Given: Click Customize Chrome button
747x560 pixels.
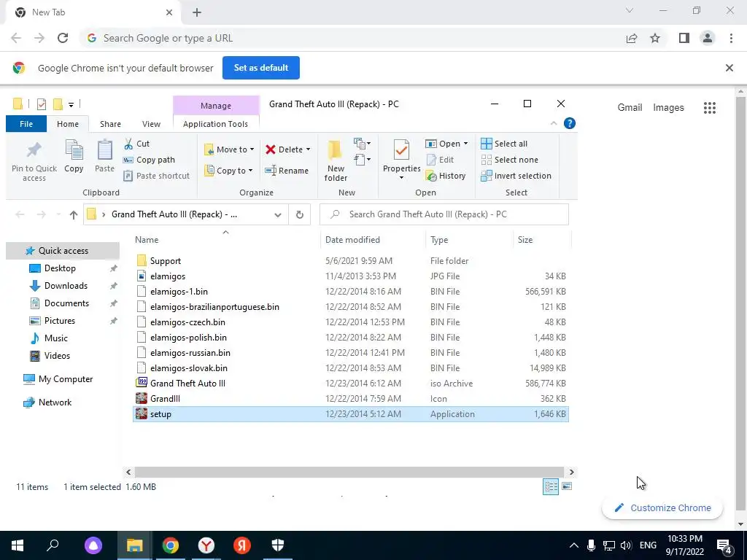Looking at the screenshot, I should click(x=662, y=507).
